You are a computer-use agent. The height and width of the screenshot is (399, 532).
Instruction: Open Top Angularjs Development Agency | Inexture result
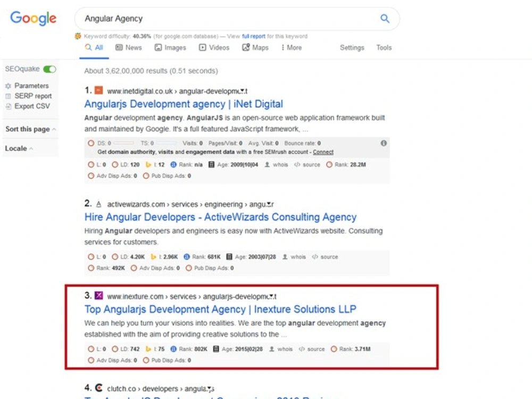click(220, 309)
